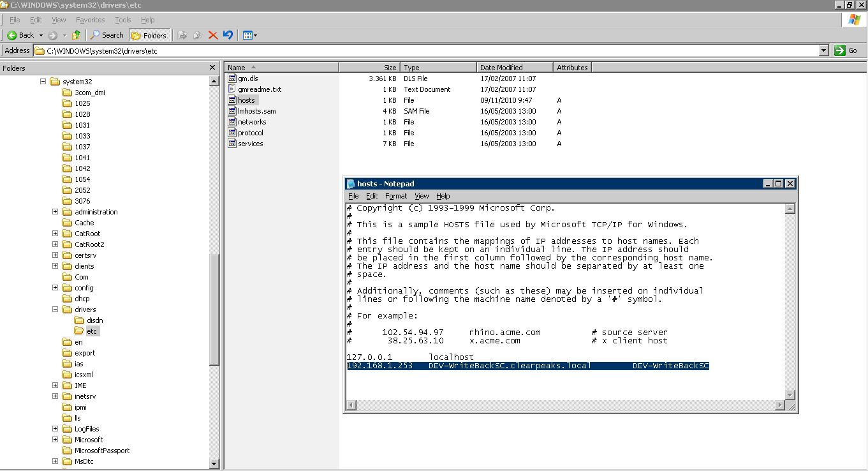Click the Notepad title bar icon
Screen dimensions: 868x471
[351, 184]
